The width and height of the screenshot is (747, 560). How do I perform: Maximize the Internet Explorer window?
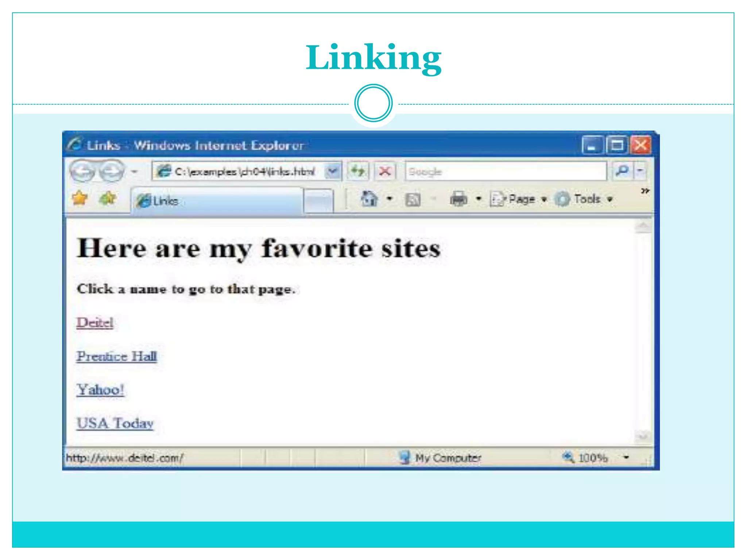617,145
